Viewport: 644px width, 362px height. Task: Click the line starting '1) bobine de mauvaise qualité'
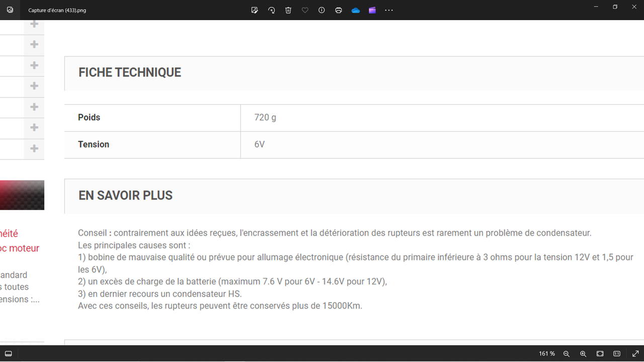coord(356,257)
